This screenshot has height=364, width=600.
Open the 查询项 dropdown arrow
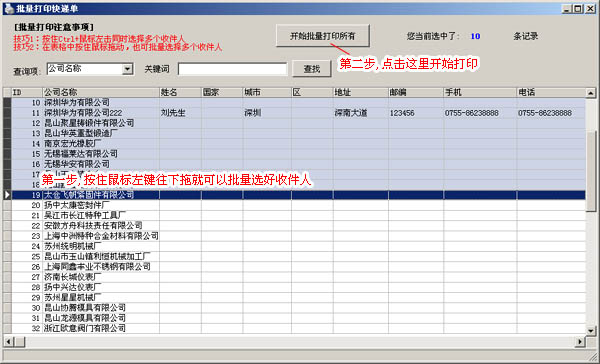click(x=127, y=69)
